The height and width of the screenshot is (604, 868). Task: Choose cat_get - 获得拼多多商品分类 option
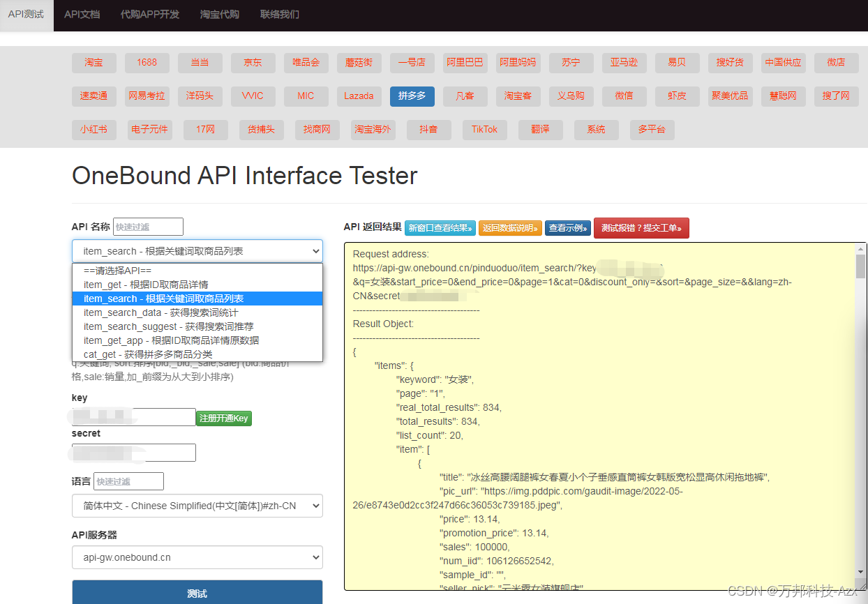[197, 354]
